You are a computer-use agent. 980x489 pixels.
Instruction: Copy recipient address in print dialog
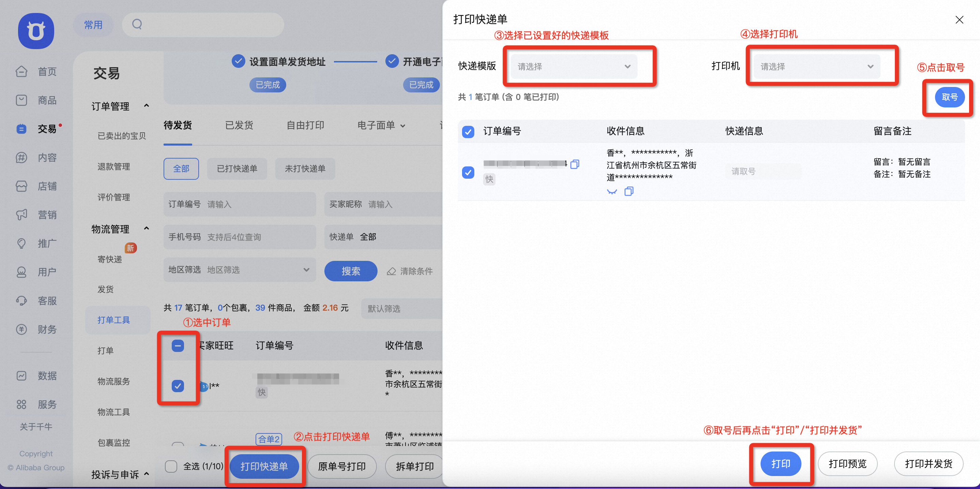(629, 191)
